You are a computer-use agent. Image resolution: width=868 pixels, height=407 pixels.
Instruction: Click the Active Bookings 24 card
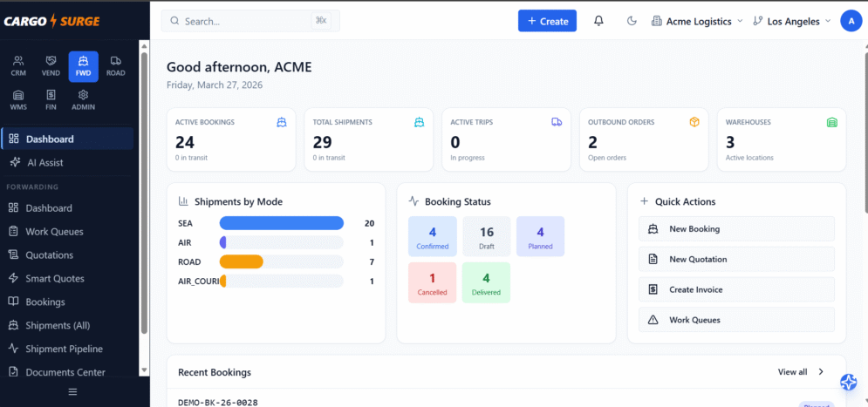(x=231, y=139)
